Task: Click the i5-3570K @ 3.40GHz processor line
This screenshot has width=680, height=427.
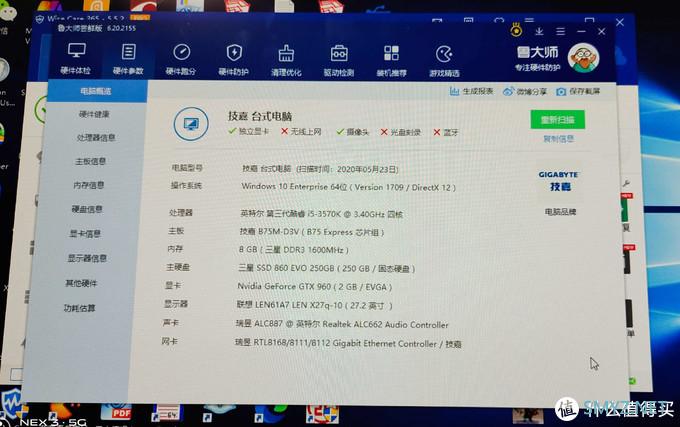Action: (x=321, y=214)
